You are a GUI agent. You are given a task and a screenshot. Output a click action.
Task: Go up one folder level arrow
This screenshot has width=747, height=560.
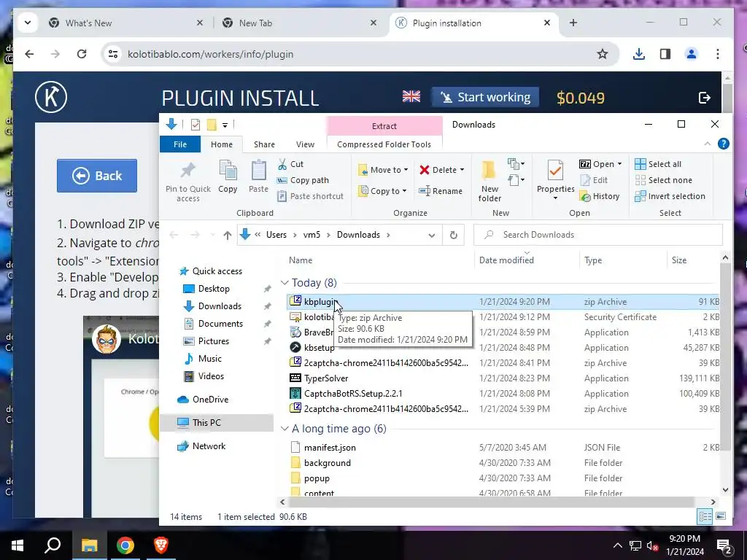pos(228,235)
